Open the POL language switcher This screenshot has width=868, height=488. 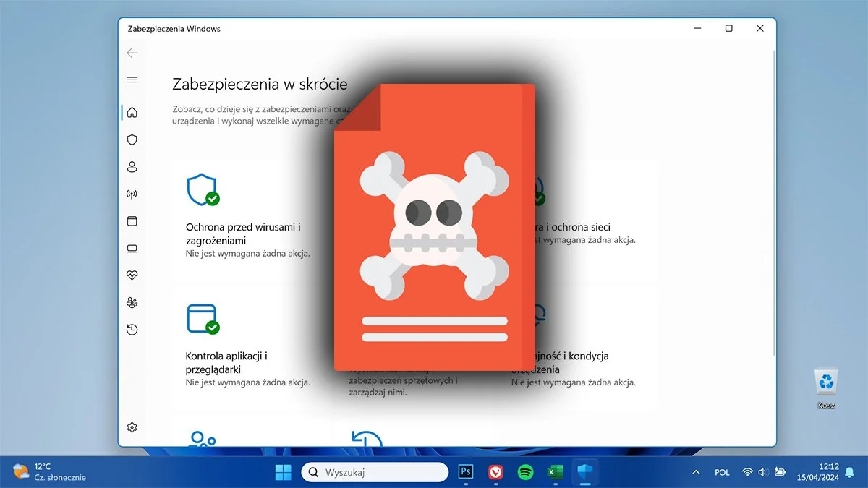[721, 471]
